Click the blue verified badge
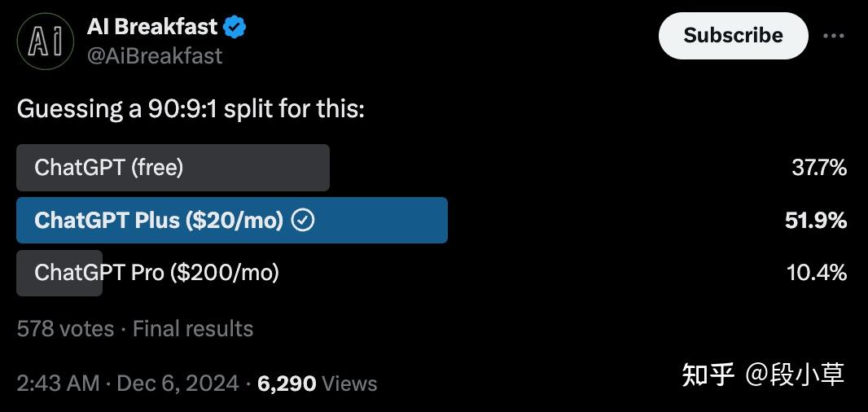Viewport: 868px width, 412px height. (235, 28)
